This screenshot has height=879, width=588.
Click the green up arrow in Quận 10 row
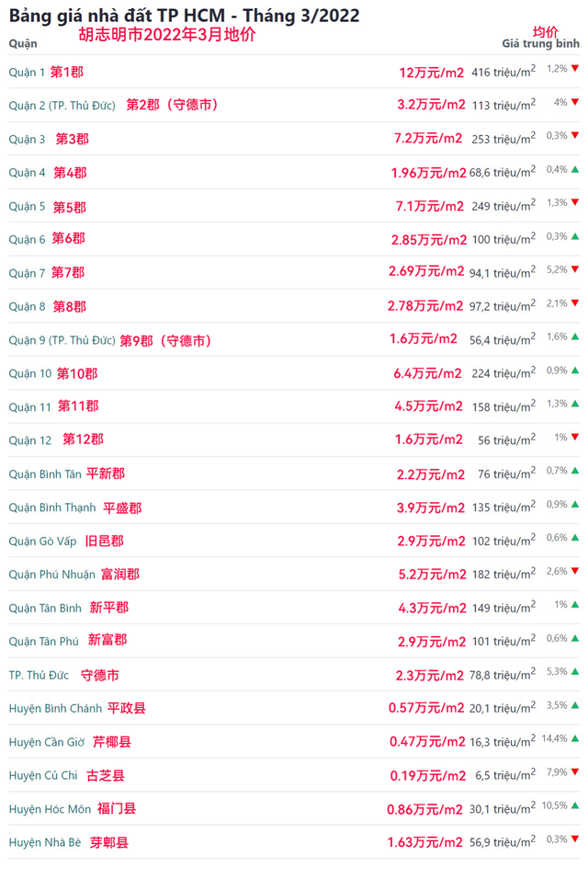[575, 371]
